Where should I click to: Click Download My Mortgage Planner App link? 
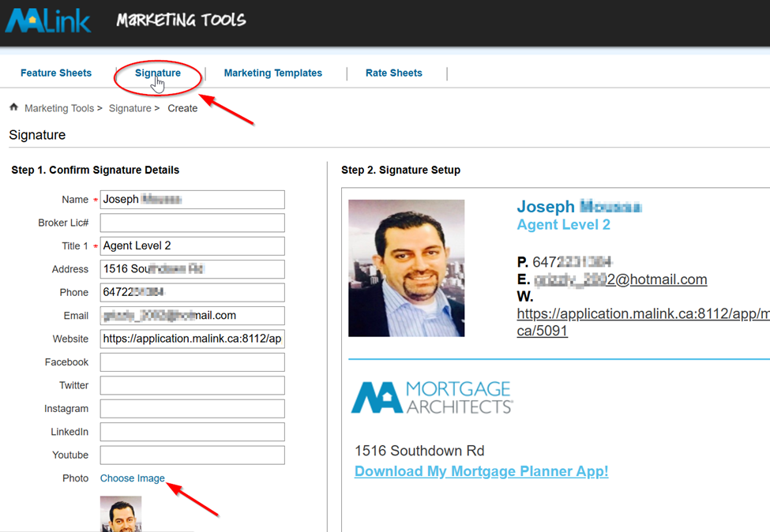click(x=481, y=471)
